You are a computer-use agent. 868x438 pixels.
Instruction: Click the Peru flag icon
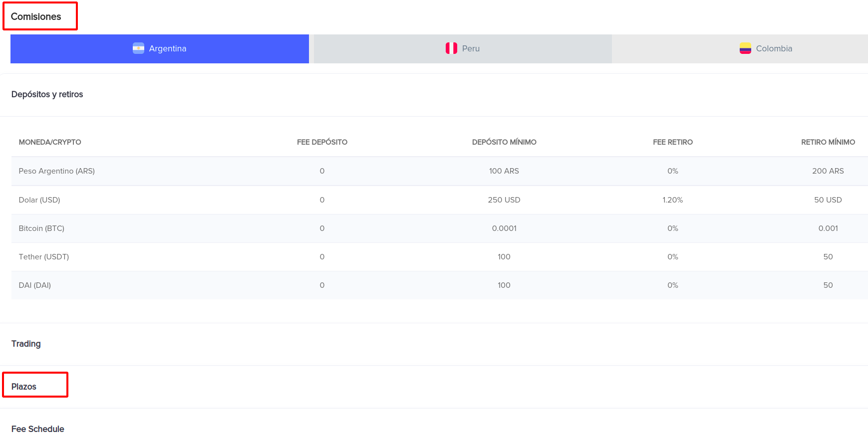pos(451,48)
